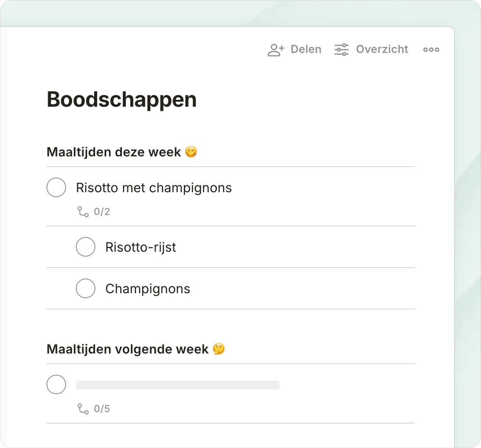Select the Maaltijden volgende week section heading
Image resolution: width=481 pixels, height=448 pixels.
point(128,349)
